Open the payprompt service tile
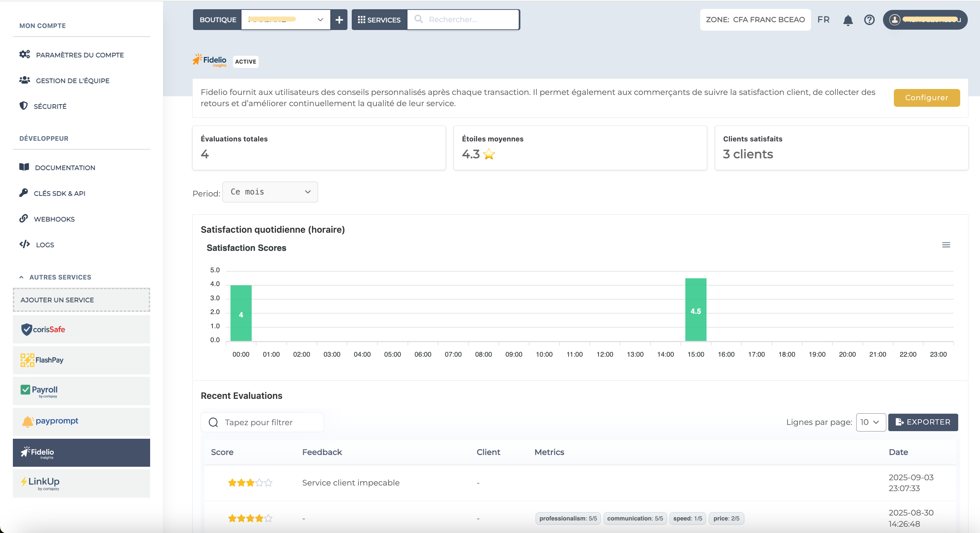Image resolution: width=980 pixels, height=533 pixels. pos(82,421)
